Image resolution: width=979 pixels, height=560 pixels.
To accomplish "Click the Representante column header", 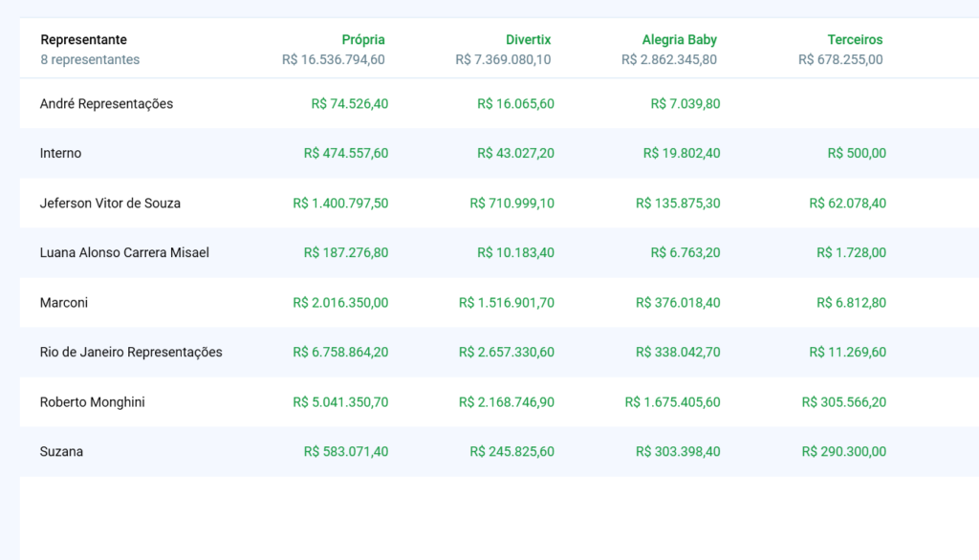I will pos(84,40).
